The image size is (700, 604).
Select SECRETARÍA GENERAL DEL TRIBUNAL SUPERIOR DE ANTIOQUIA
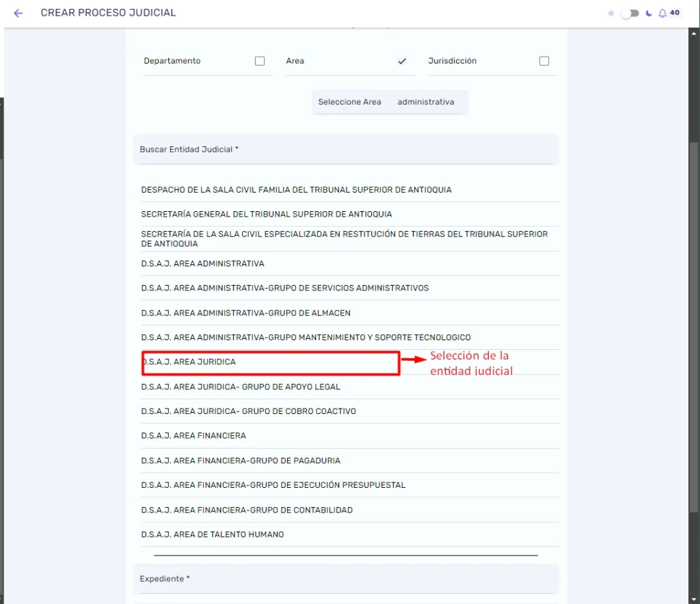click(350, 215)
